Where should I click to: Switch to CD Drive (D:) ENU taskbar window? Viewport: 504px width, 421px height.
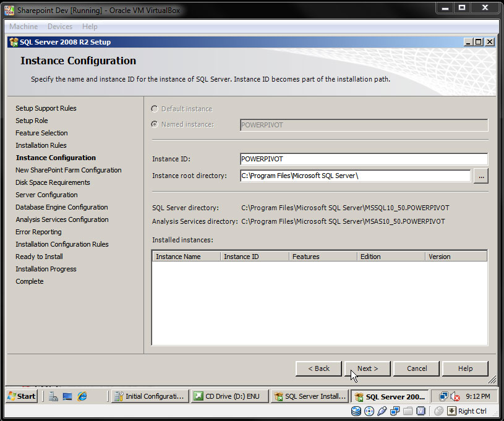229,396
